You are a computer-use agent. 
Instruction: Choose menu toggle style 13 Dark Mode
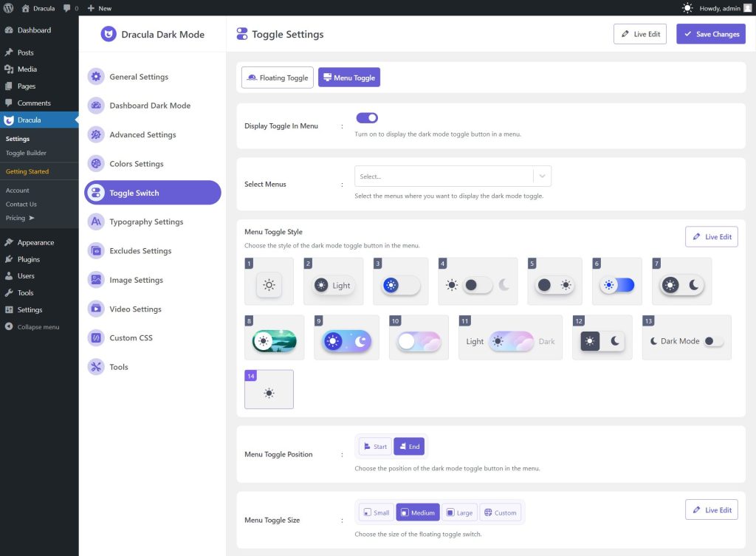point(687,337)
